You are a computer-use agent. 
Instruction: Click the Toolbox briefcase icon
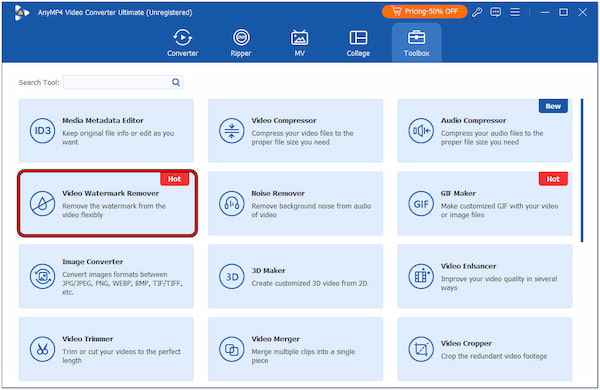tap(416, 38)
